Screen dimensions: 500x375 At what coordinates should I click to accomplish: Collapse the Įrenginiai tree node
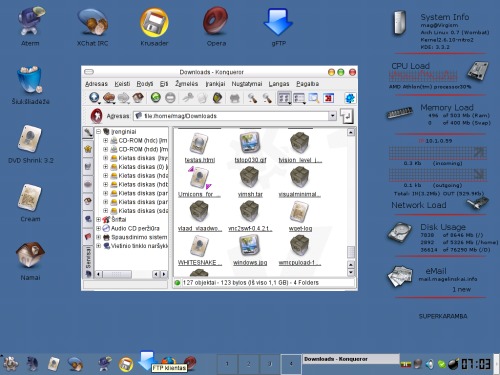(x=99, y=132)
